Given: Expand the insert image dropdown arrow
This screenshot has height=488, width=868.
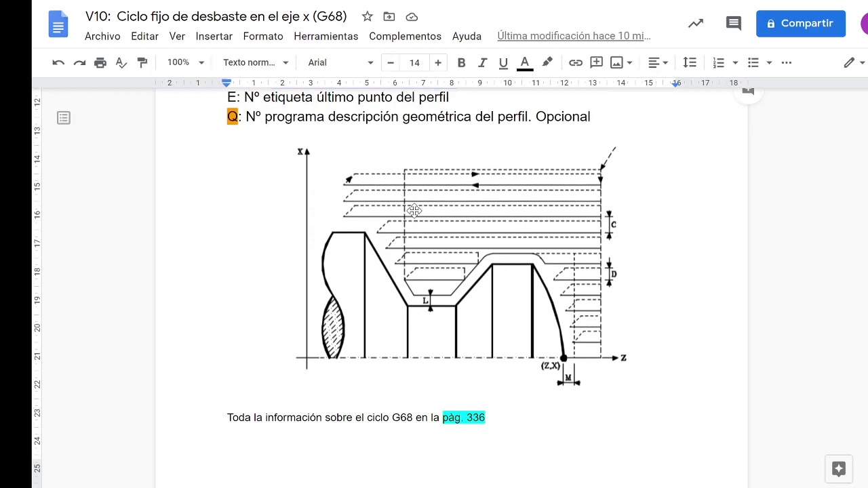Looking at the screenshot, I should (630, 62).
